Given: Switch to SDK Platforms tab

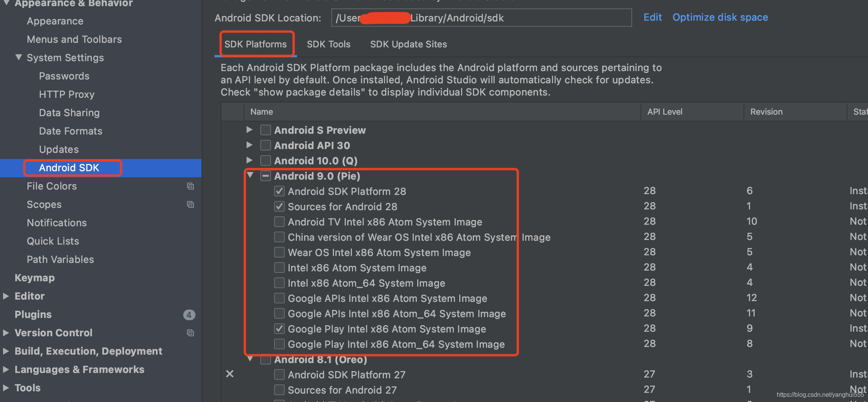Looking at the screenshot, I should [x=255, y=44].
